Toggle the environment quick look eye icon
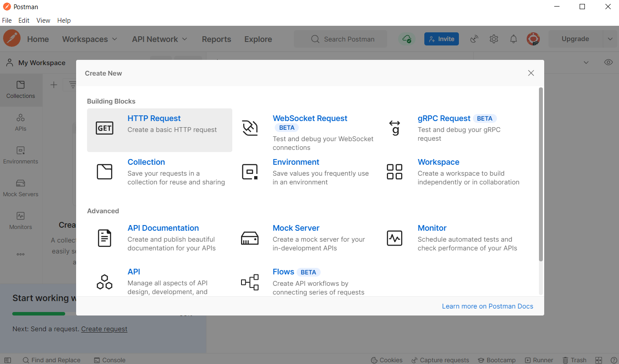The image size is (619, 364). 609,62
